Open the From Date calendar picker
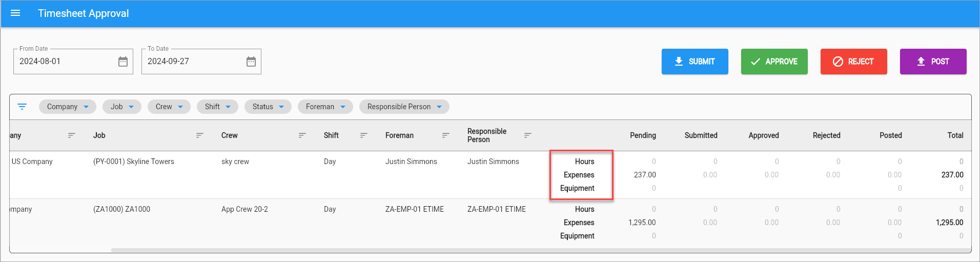The width and height of the screenshot is (980, 262). 123,62
